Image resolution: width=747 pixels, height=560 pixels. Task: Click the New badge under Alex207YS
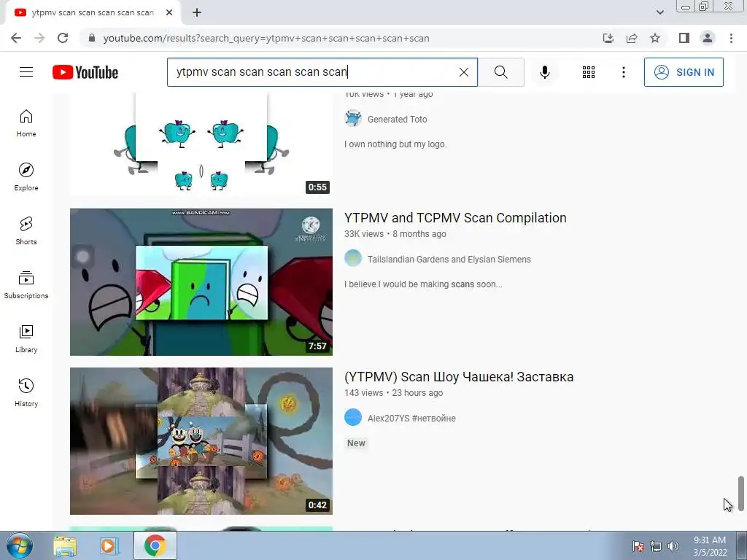356,443
